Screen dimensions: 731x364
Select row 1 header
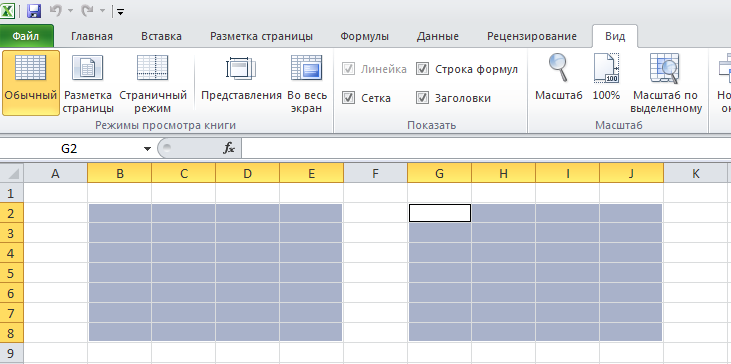tap(12, 193)
